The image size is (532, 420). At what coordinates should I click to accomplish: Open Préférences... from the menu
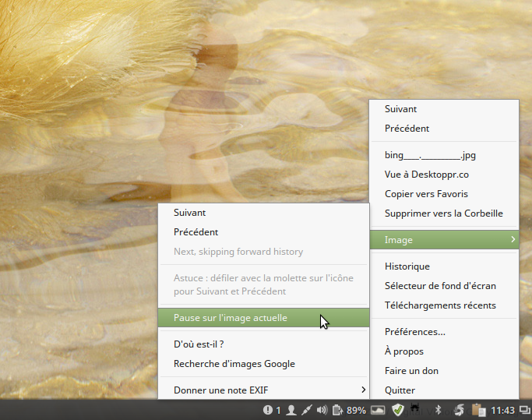pyautogui.click(x=415, y=332)
